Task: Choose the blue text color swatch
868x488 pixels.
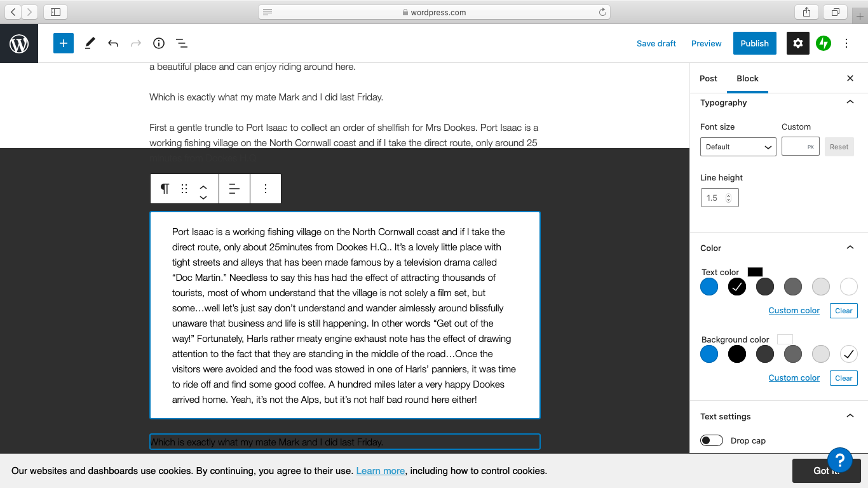Action: coord(709,287)
